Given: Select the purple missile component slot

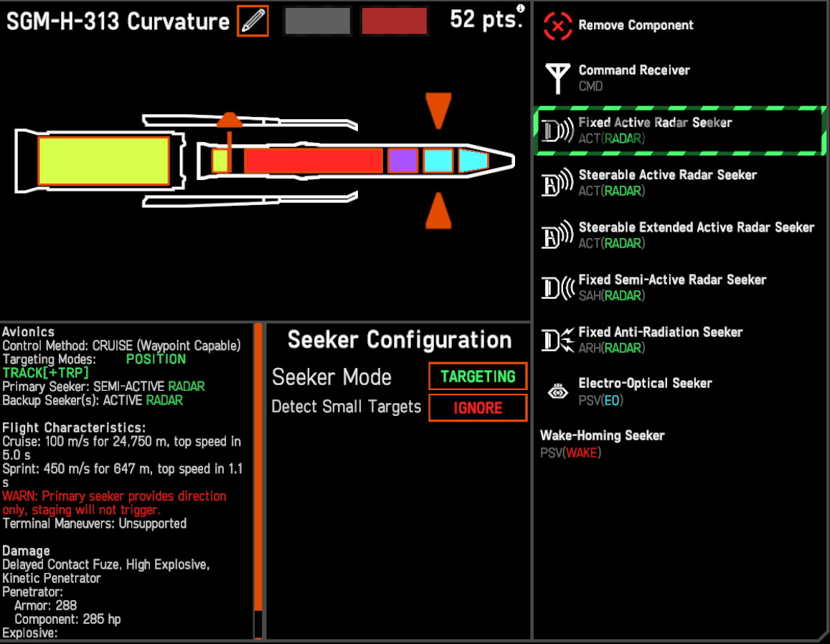Looking at the screenshot, I should (403, 161).
